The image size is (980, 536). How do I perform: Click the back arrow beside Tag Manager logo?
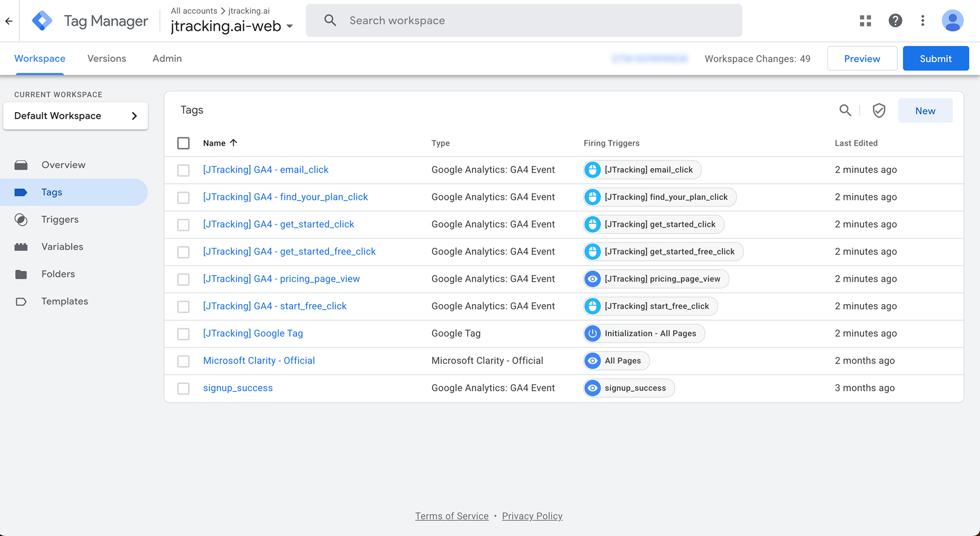pos(9,21)
